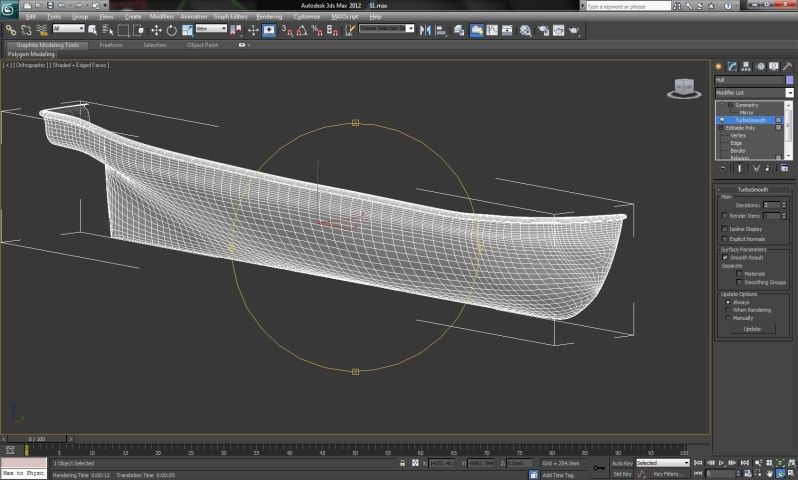Enable the Explicit Normals checkbox
This screenshot has height=480, width=798.
(x=725, y=239)
